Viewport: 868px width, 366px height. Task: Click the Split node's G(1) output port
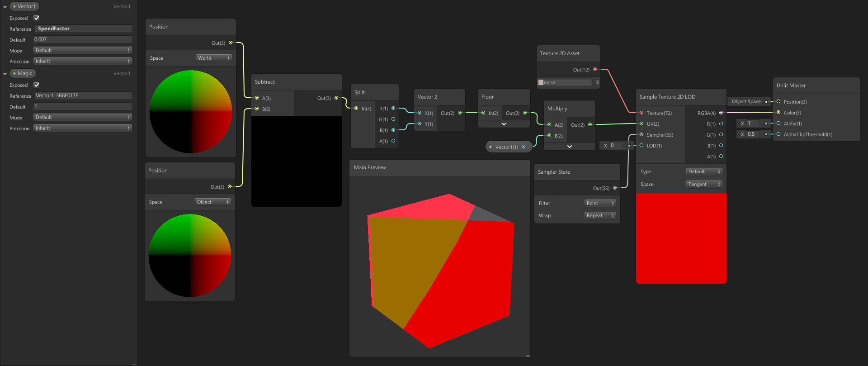pyautogui.click(x=393, y=119)
